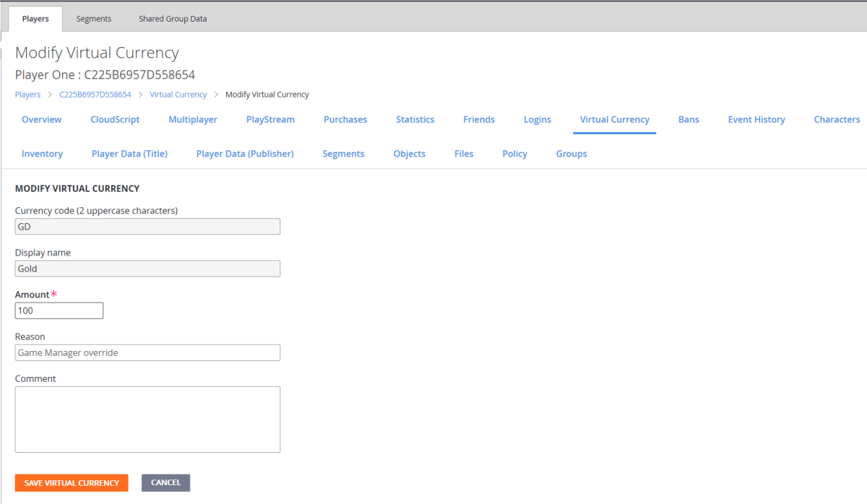Click the Display name field showing Gold
Screen dimensions: 867x504
tap(147, 269)
